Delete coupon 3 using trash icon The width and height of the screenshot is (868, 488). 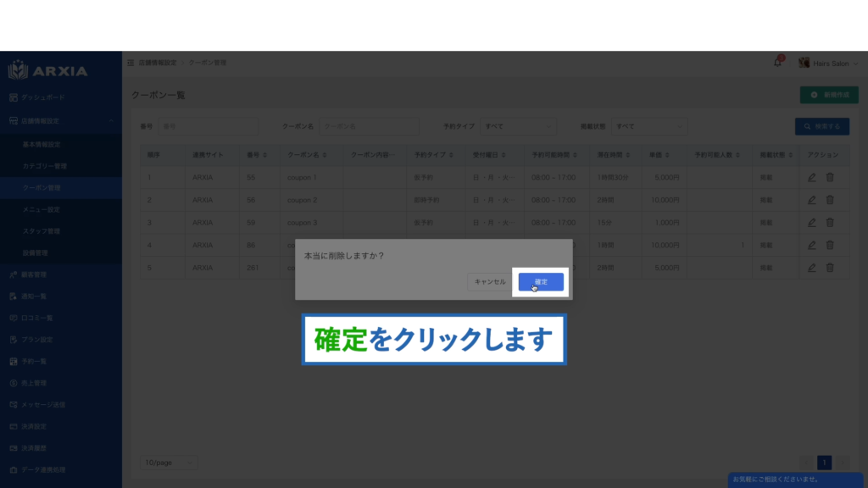[830, 223]
